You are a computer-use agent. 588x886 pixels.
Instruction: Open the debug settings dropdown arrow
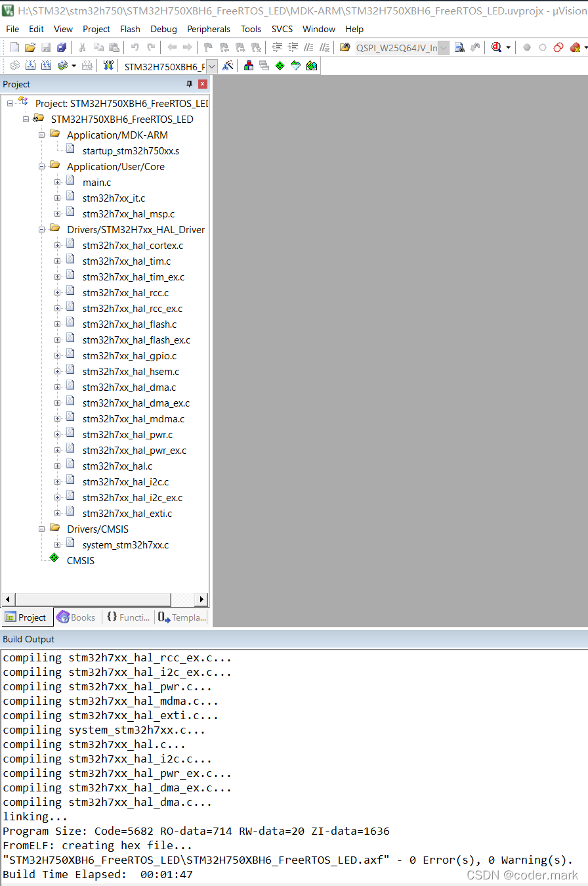tap(508, 47)
